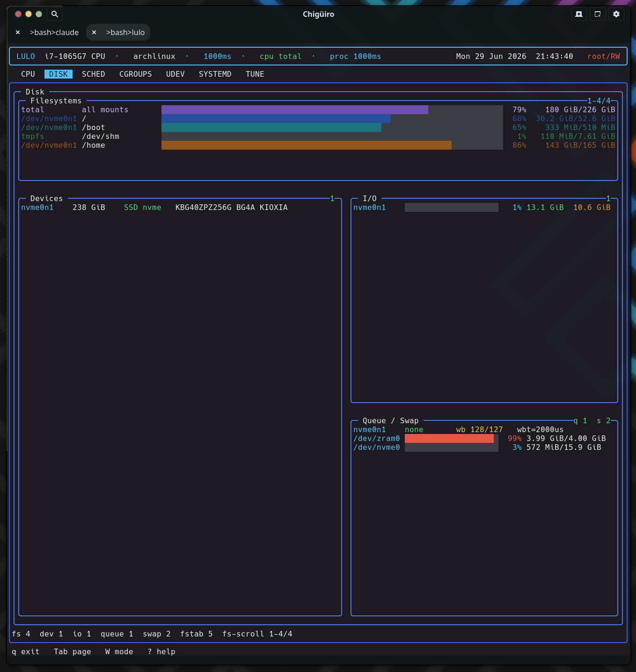The height and width of the screenshot is (672, 636).
Task: Click the 'dev 1' status entry
Action: point(51,634)
